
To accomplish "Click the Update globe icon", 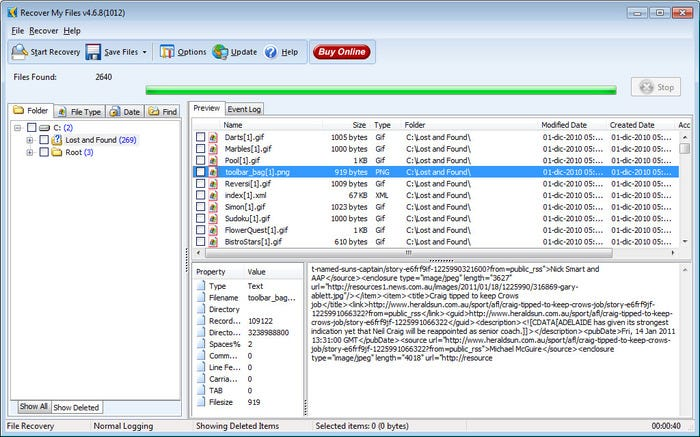I will coord(220,52).
